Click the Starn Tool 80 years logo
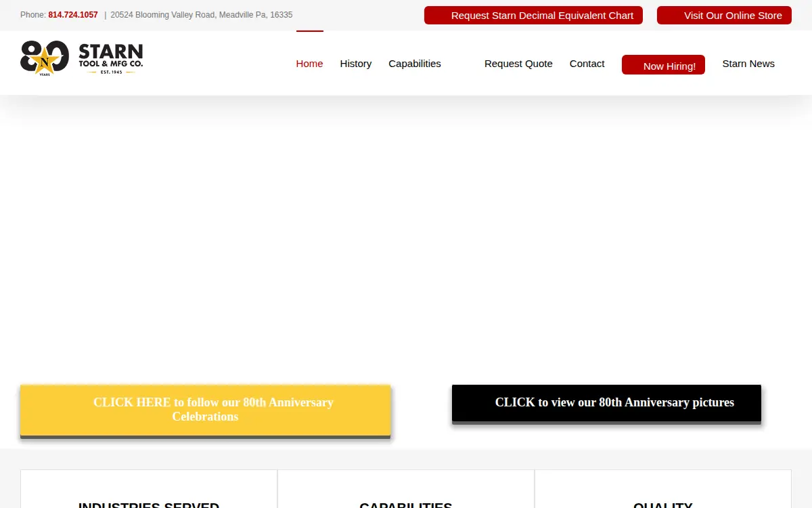This screenshot has height=508, width=812. pyautogui.click(x=82, y=58)
